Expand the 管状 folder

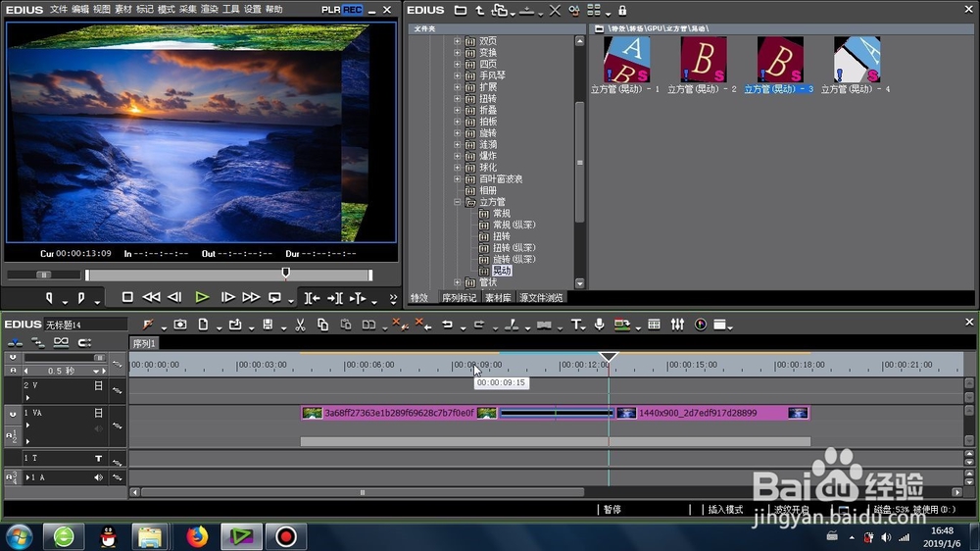tap(457, 282)
